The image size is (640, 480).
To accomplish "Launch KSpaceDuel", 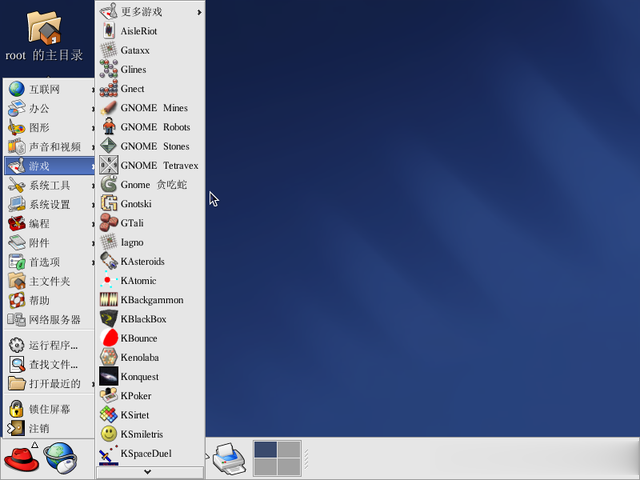I will coord(150,453).
